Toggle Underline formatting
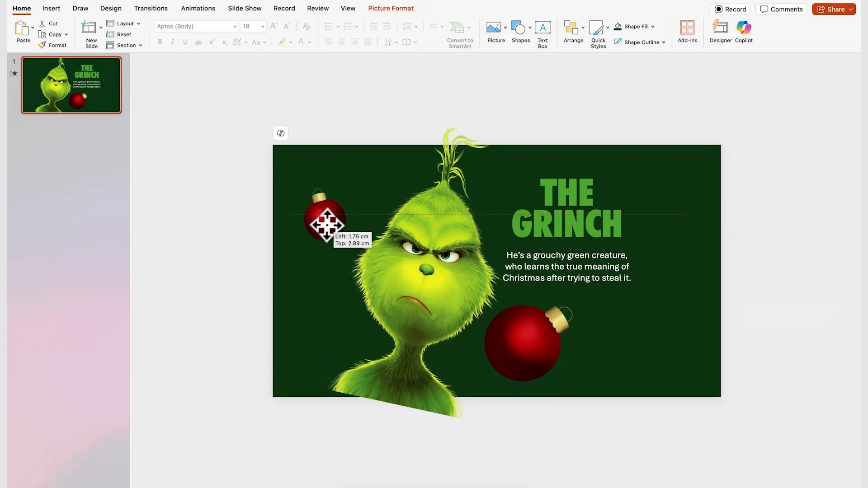Screen dimensions: 868x488 click(x=185, y=42)
